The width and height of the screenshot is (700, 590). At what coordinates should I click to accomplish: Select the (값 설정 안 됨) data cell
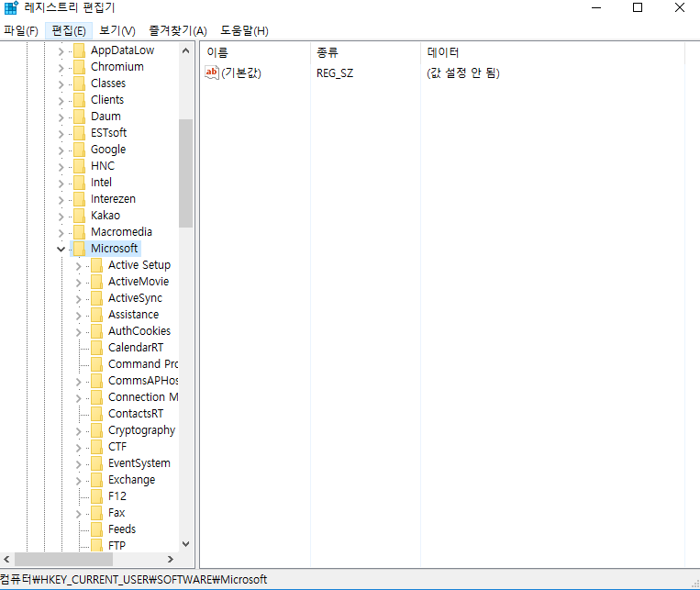[463, 72]
